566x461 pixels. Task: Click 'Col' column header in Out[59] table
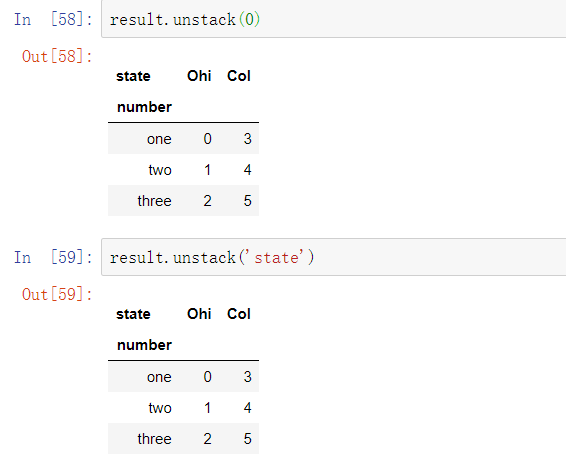click(x=239, y=314)
